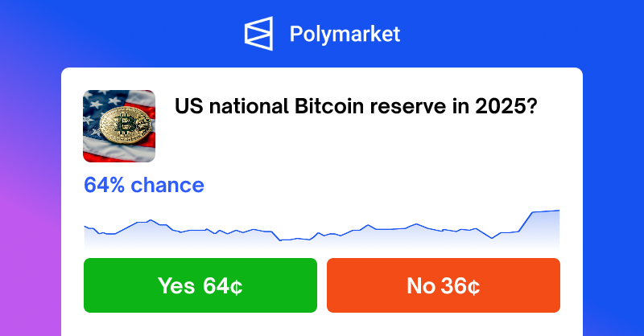The width and height of the screenshot is (644, 336).
Task: Click the chart's sharp dip before the final rise
Action: [x=493, y=238]
